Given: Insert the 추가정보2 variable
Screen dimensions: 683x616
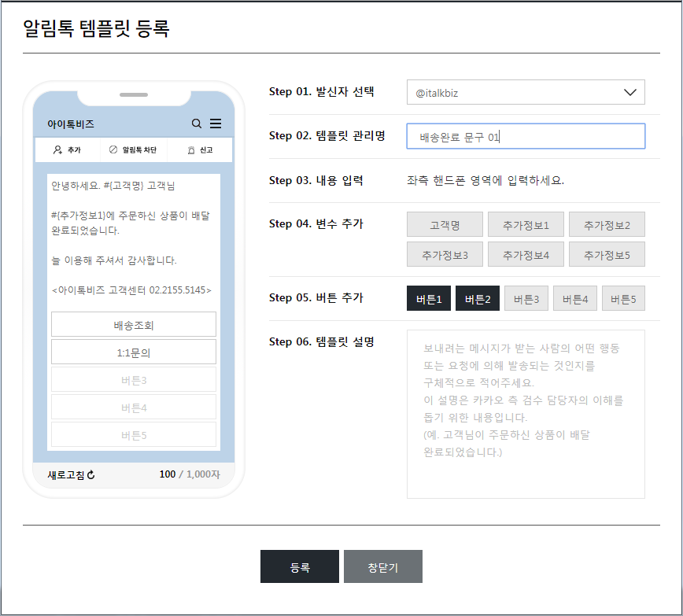Looking at the screenshot, I should (x=607, y=225).
